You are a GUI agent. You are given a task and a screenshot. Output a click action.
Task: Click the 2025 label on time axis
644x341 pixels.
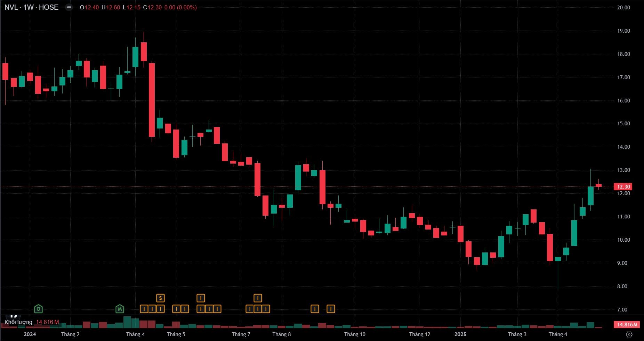460,334
